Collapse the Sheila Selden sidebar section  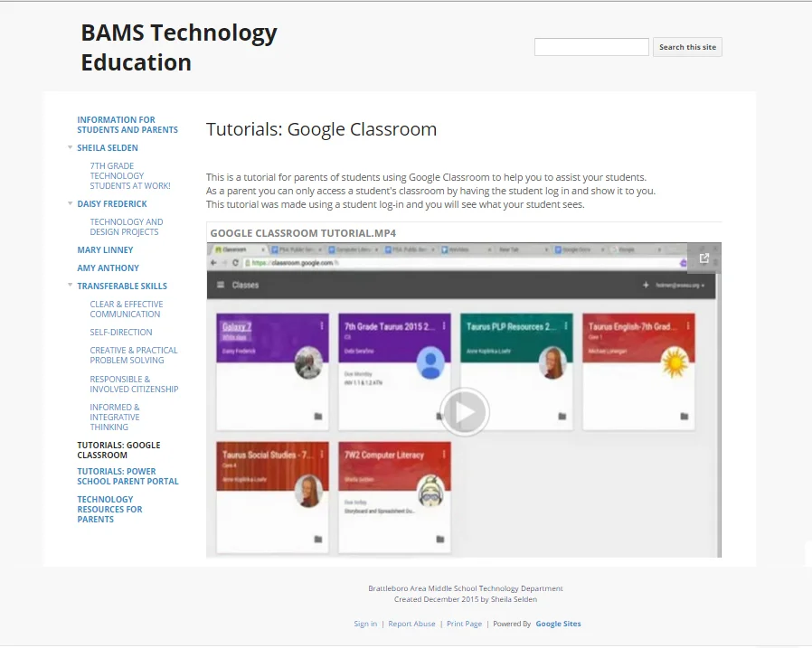click(x=71, y=147)
